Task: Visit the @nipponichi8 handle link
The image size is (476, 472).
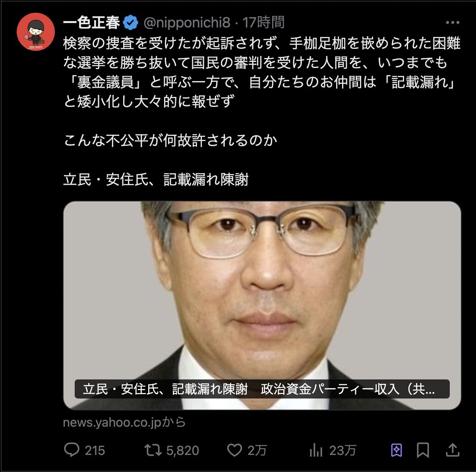Action: click(x=187, y=23)
